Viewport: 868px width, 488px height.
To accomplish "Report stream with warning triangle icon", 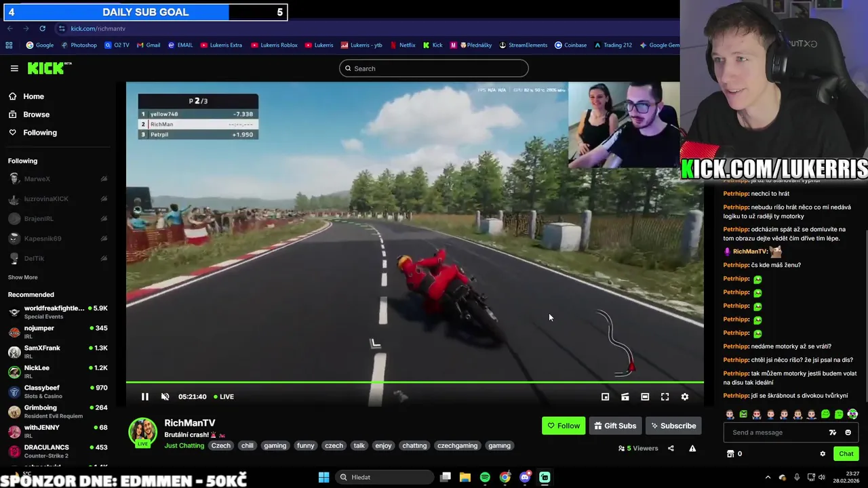I will click(692, 448).
